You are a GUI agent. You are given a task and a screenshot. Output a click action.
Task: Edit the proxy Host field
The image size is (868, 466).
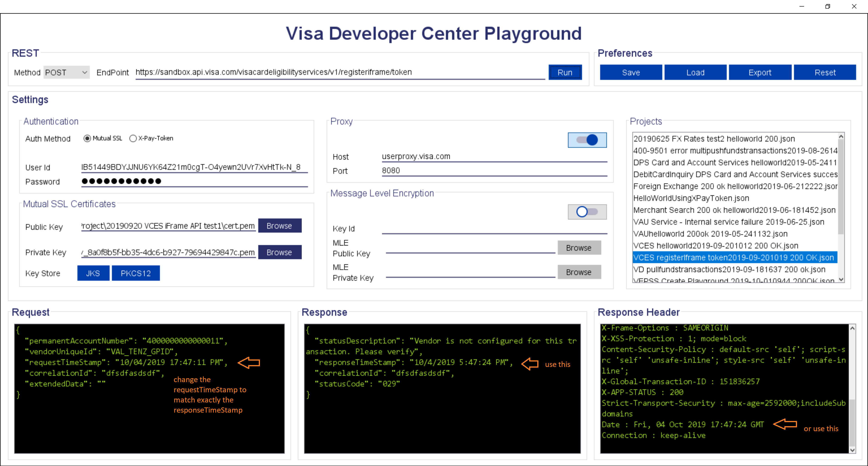[494, 157]
